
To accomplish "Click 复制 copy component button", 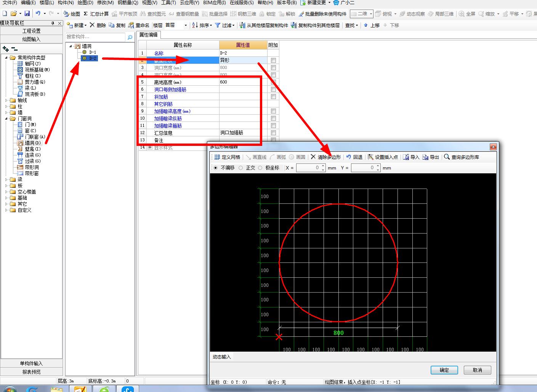I will 117,25.
